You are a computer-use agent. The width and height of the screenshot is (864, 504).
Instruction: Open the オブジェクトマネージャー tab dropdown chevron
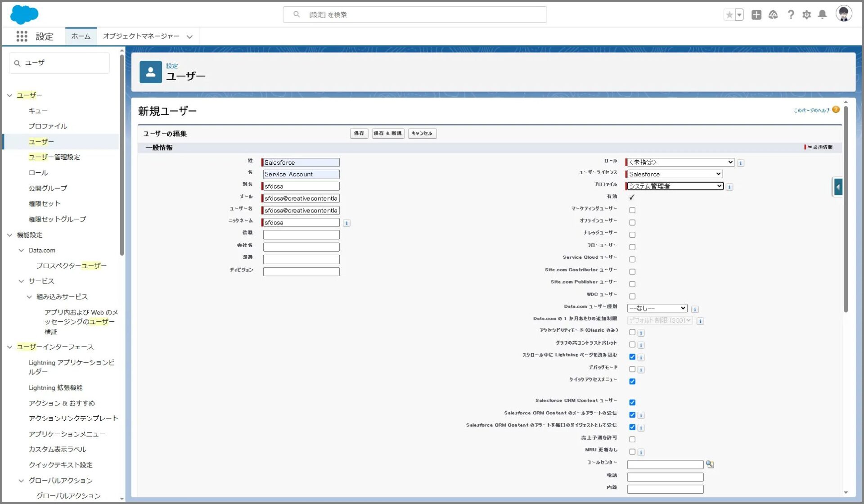(189, 37)
